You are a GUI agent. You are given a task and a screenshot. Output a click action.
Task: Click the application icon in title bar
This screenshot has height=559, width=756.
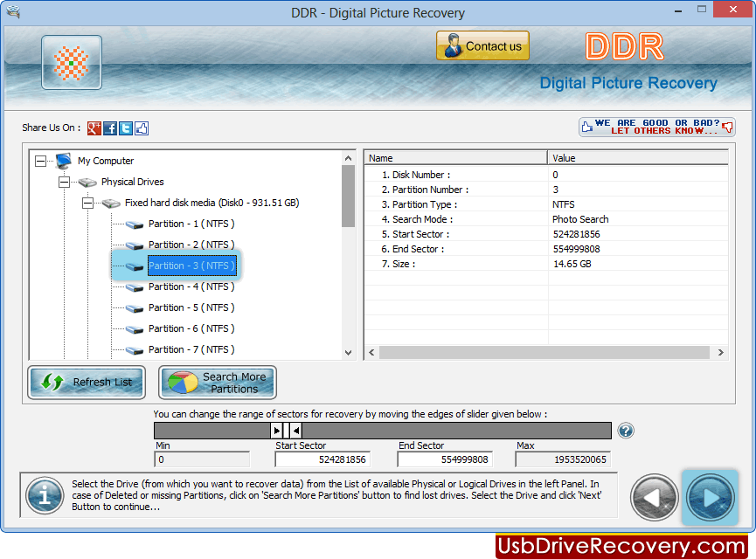[x=13, y=11]
